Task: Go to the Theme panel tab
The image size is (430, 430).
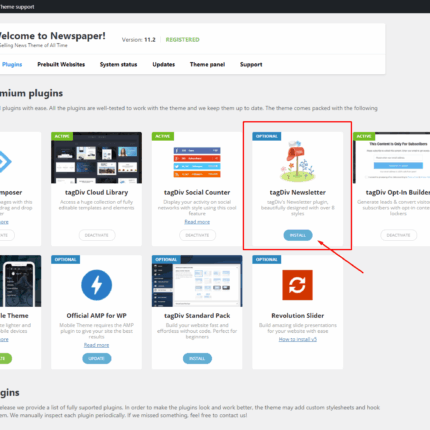Action: (207, 64)
